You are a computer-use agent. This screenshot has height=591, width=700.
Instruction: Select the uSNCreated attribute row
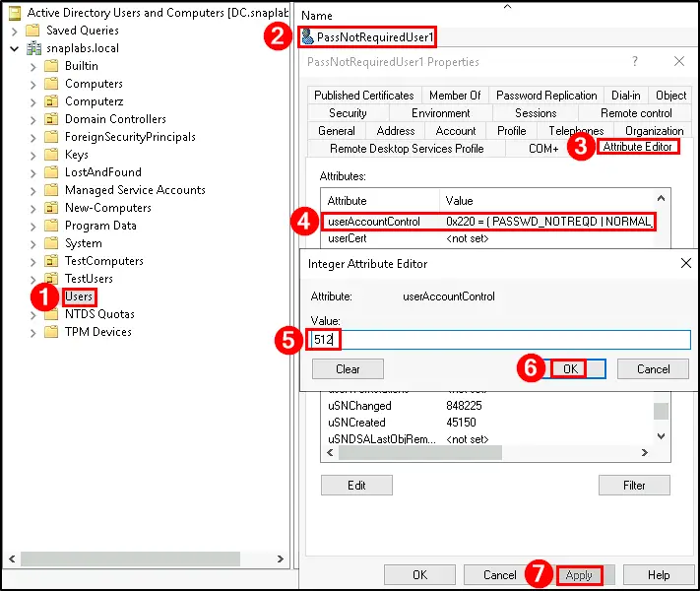[x=487, y=423]
